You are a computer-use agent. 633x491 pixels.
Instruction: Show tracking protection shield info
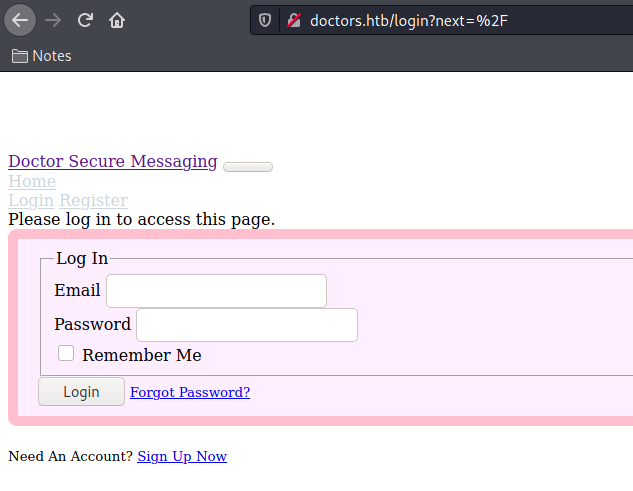pyautogui.click(x=265, y=20)
